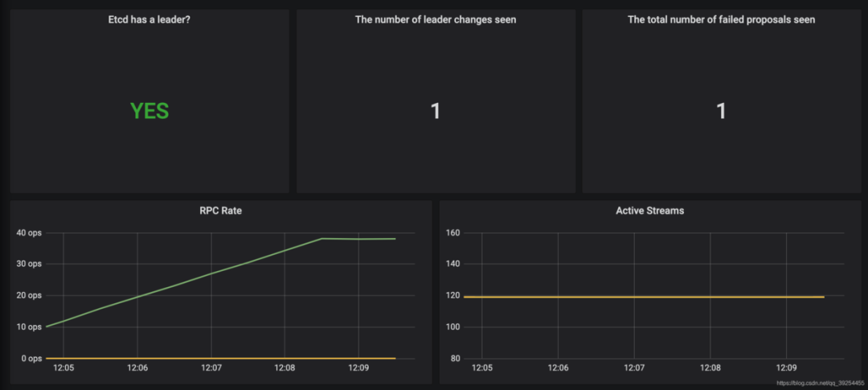This screenshot has height=390, width=868.
Task: Click the 160 y-axis label in Active Streams
Action: click(x=453, y=232)
